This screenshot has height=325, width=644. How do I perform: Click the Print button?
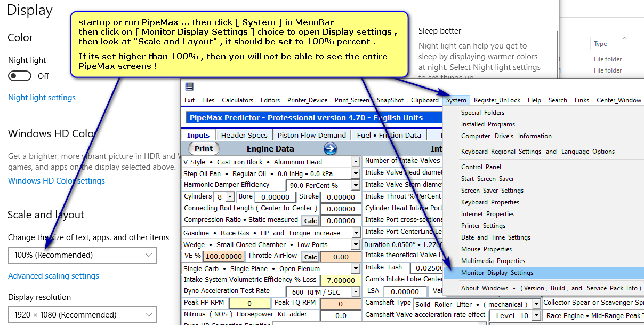204,149
